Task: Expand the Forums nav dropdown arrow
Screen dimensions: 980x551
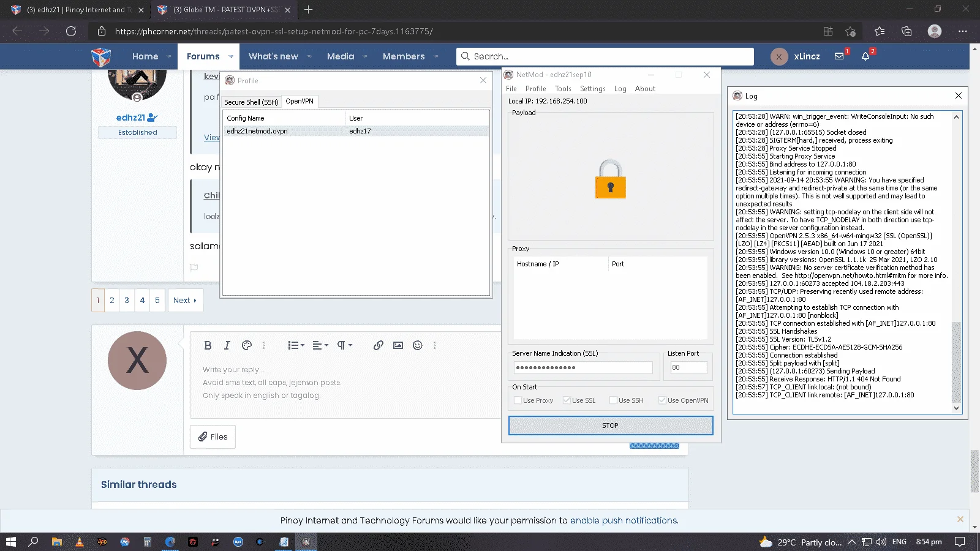Action: pyautogui.click(x=231, y=56)
